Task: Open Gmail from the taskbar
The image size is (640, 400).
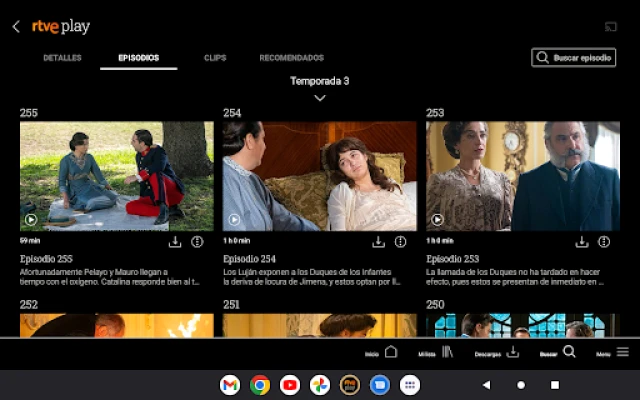Action: pos(230,385)
